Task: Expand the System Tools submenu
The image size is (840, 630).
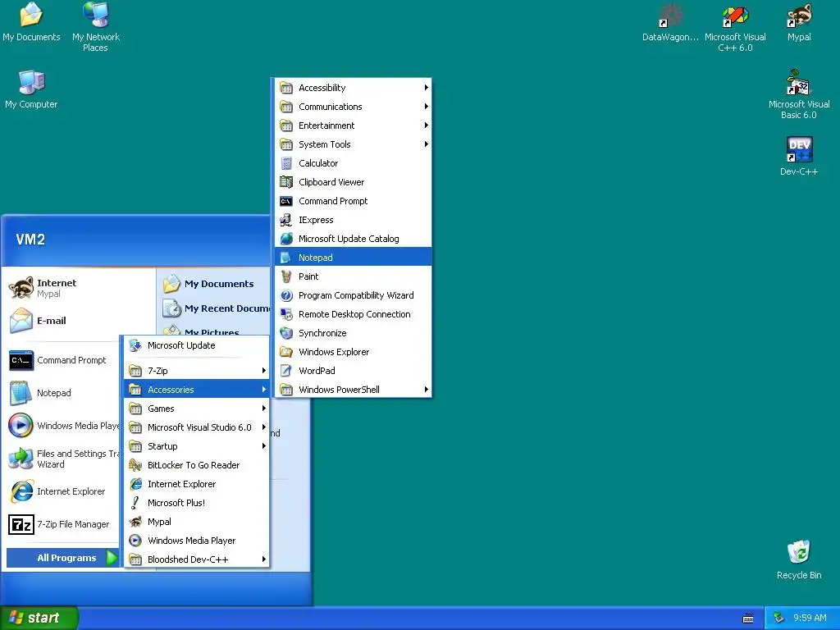Action: [x=353, y=144]
